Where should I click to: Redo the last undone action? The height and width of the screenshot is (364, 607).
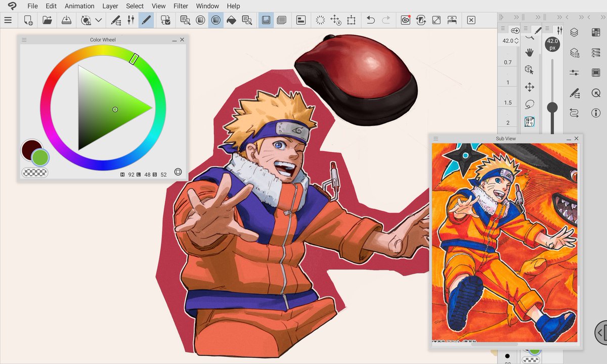coord(386,20)
